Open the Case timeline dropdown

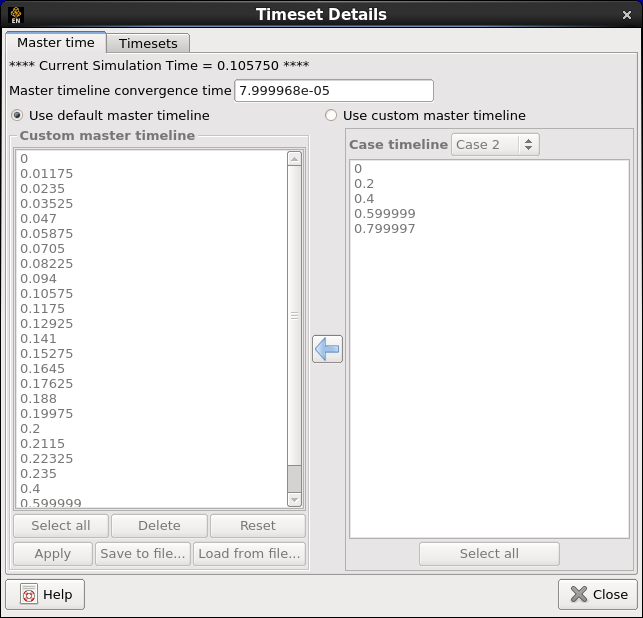coord(495,144)
